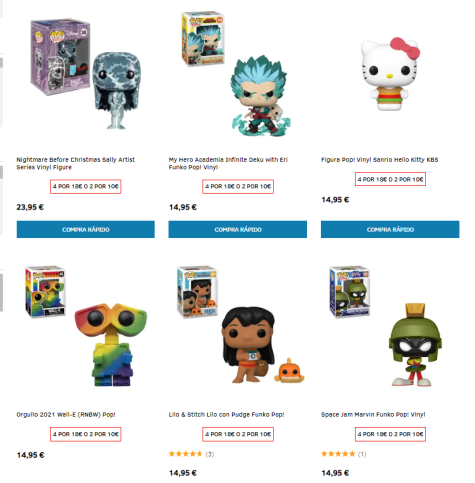
Task: Open the Figura Pop! Vinyl Sanrio Hello Kitty KBS link
Action: click(x=380, y=160)
